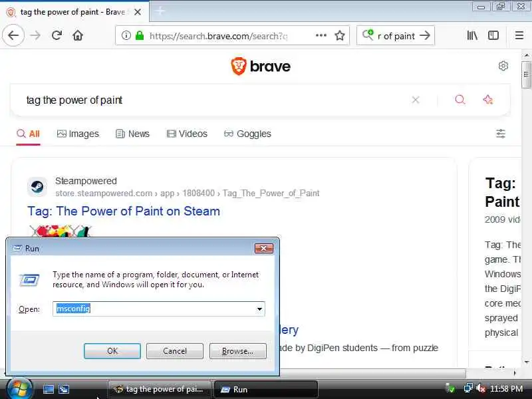This screenshot has width=532, height=399.
Task: Click Switch between windows quick launch icon
Action: tap(64, 389)
